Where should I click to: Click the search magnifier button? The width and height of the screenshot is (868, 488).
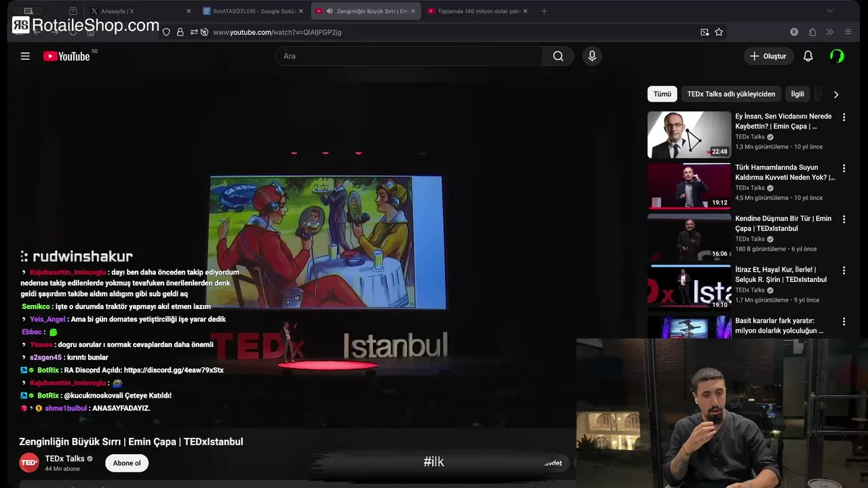(x=558, y=56)
